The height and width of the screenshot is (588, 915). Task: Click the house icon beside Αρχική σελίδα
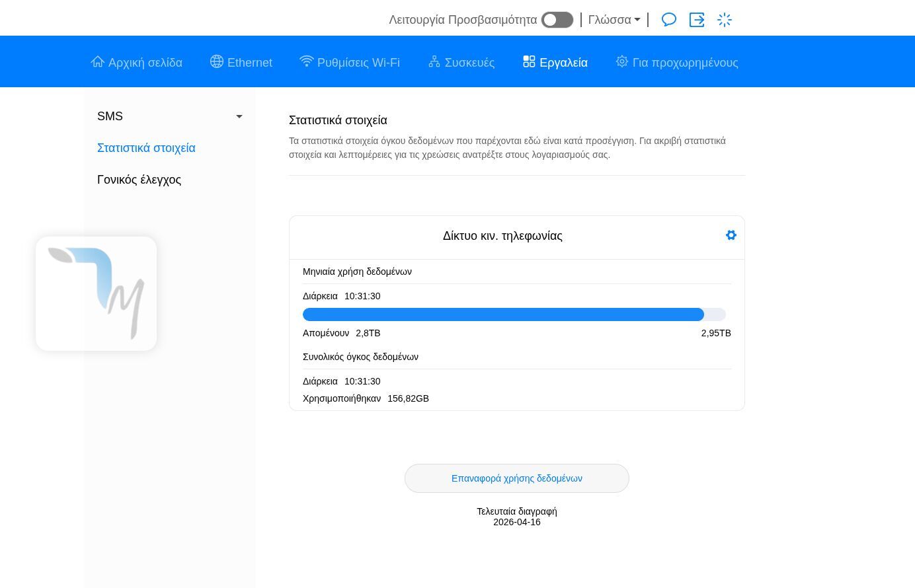click(x=98, y=62)
